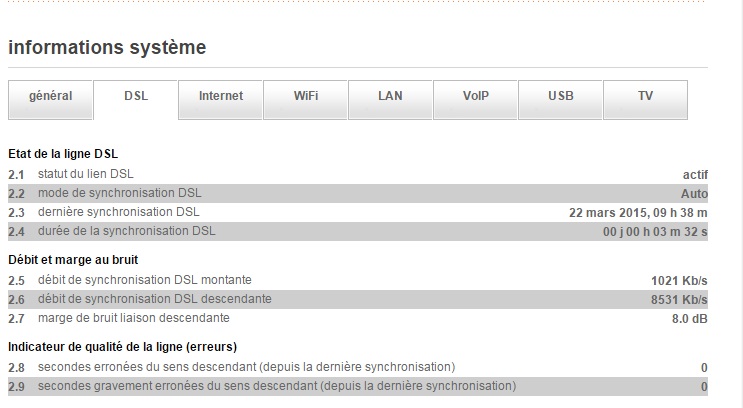Viewport: 743px width, 408px height.
Task: Click the 8.0 dB noise margin value
Action: (x=689, y=318)
